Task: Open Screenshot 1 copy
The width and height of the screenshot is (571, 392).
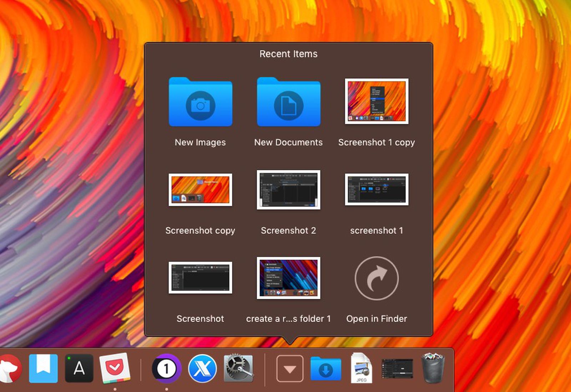Action: (377, 101)
